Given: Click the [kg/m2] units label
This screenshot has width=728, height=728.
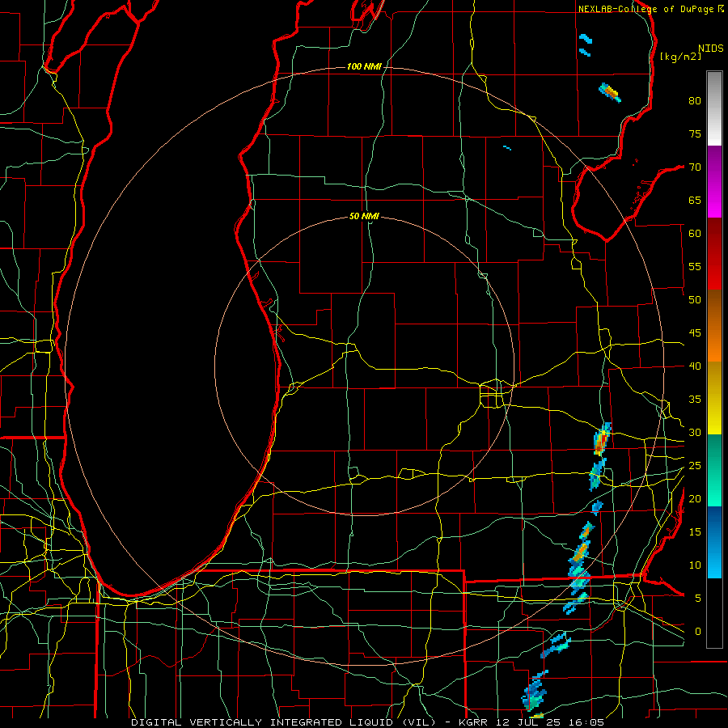Looking at the screenshot, I should [x=680, y=57].
